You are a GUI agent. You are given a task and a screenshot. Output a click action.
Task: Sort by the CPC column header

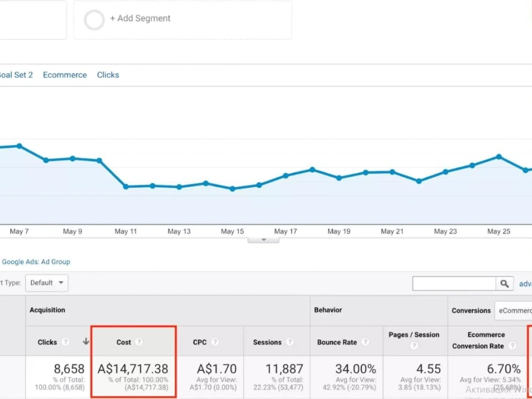coord(199,342)
